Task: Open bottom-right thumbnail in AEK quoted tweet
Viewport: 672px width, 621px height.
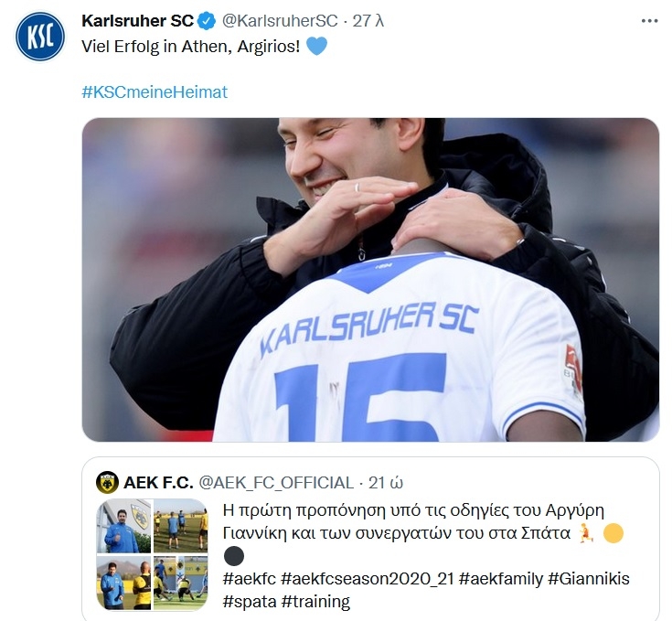Action: tap(180, 583)
